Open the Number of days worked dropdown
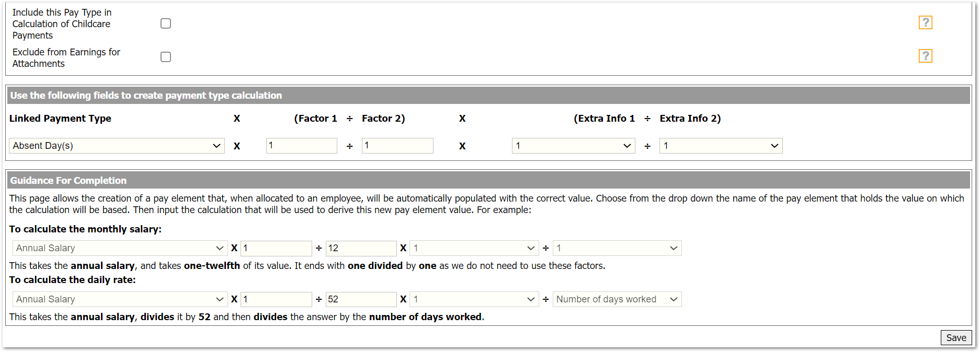Screen dimensions: 980x352 pyautogui.click(x=617, y=299)
